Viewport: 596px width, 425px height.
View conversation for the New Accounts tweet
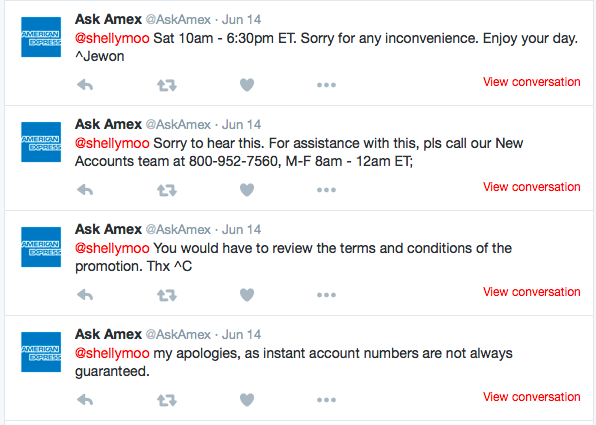[x=531, y=187]
